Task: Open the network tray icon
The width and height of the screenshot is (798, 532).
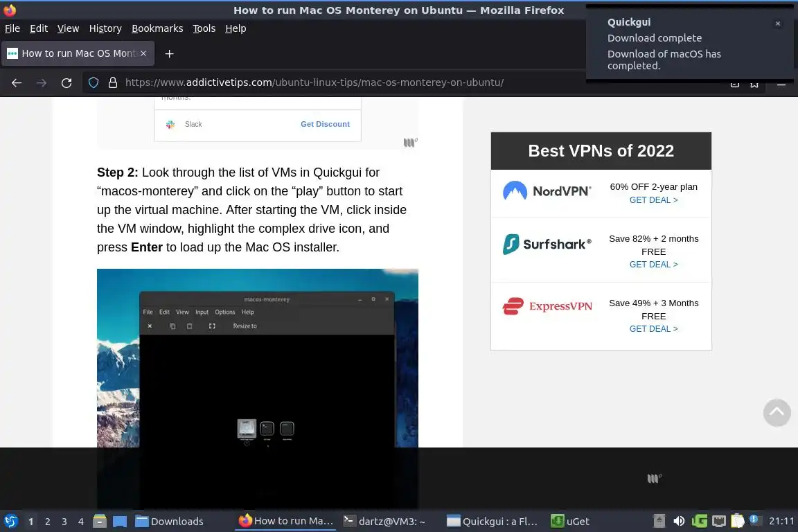Action: coord(718,521)
